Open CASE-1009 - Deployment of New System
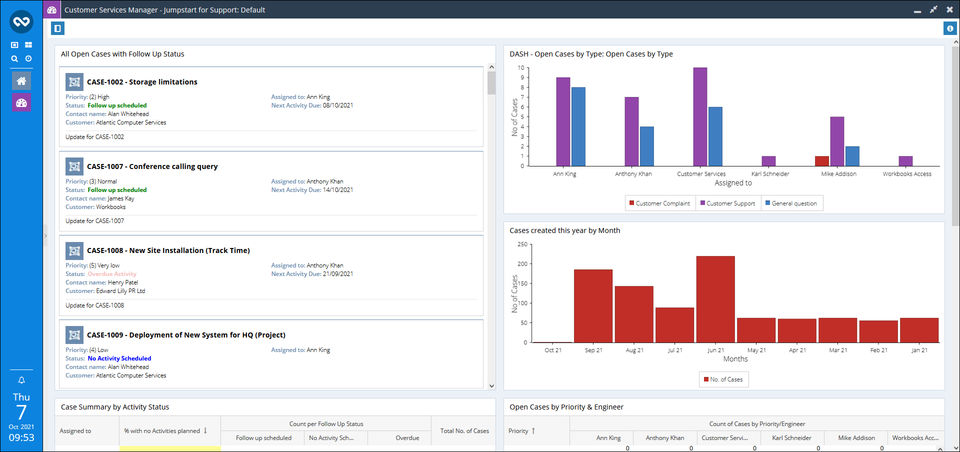The image size is (960, 452). (x=186, y=335)
